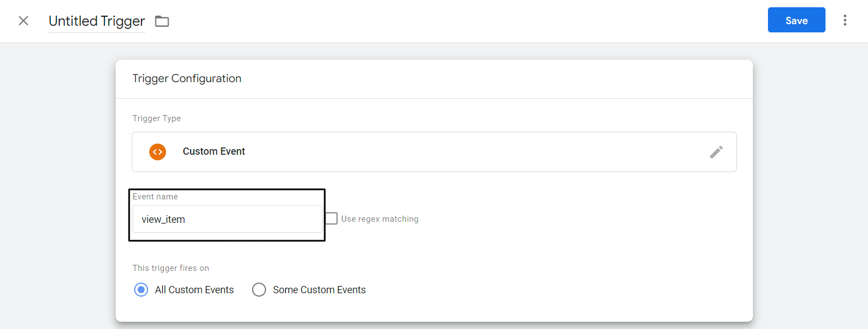Viewport: 868px width, 329px height.
Task: Click the Trigger Configuration header
Action: [x=187, y=78]
